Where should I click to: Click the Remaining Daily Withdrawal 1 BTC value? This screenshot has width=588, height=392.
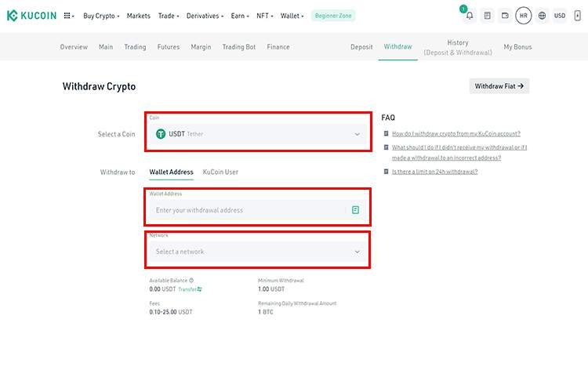(x=266, y=312)
